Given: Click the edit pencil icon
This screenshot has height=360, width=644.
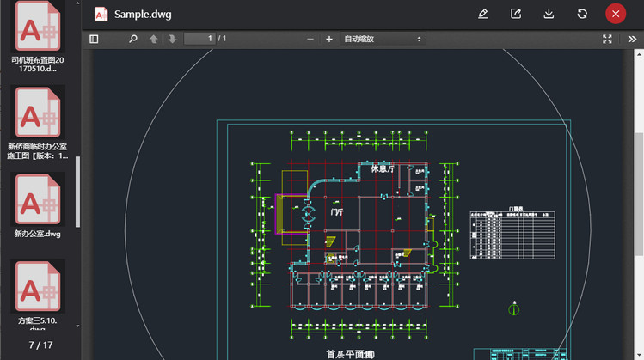Looking at the screenshot, I should tap(483, 14).
